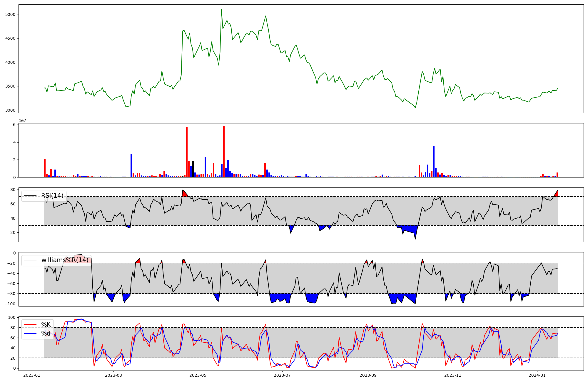Click the lowest blue RSI oversold dip

415,237
